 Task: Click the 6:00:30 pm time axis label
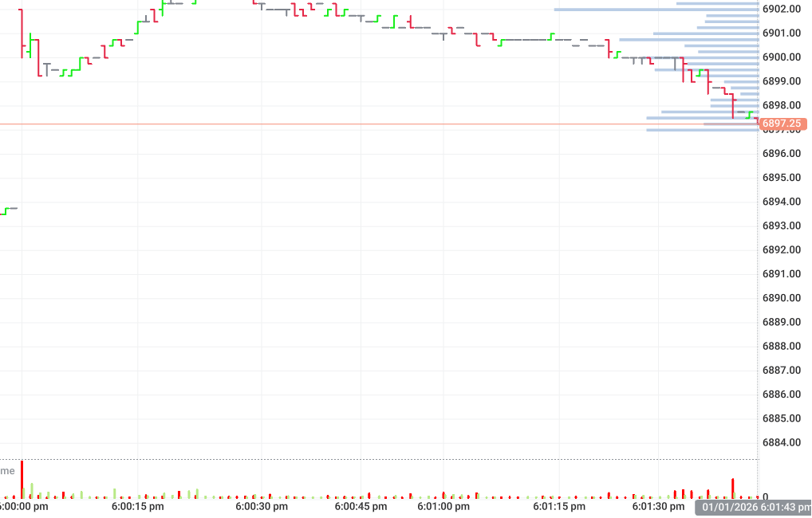pos(262,506)
